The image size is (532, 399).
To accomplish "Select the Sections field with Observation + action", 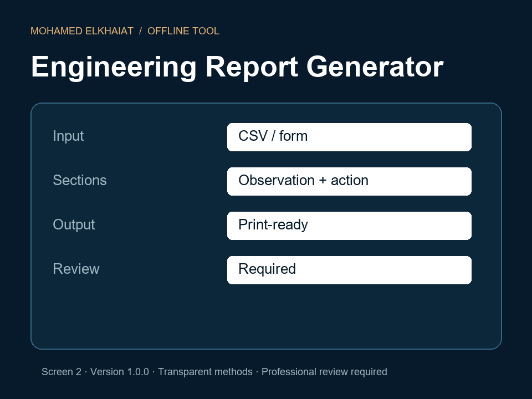I will tap(349, 182).
